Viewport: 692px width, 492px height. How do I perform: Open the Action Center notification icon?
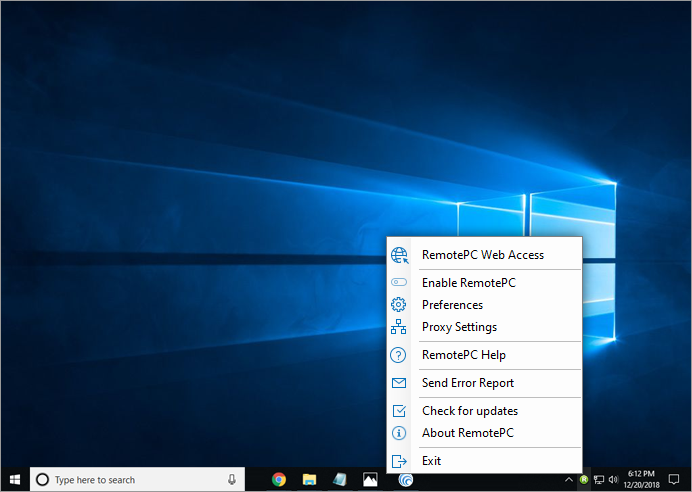pos(674,479)
